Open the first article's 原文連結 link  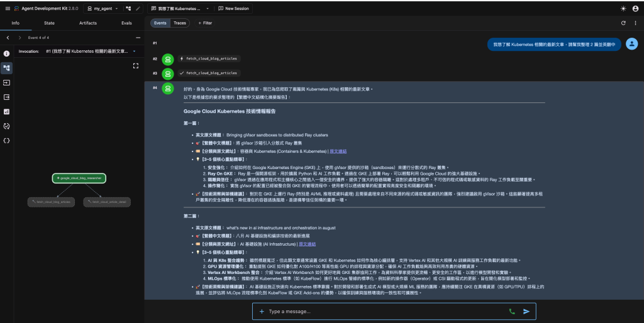tap(338, 151)
